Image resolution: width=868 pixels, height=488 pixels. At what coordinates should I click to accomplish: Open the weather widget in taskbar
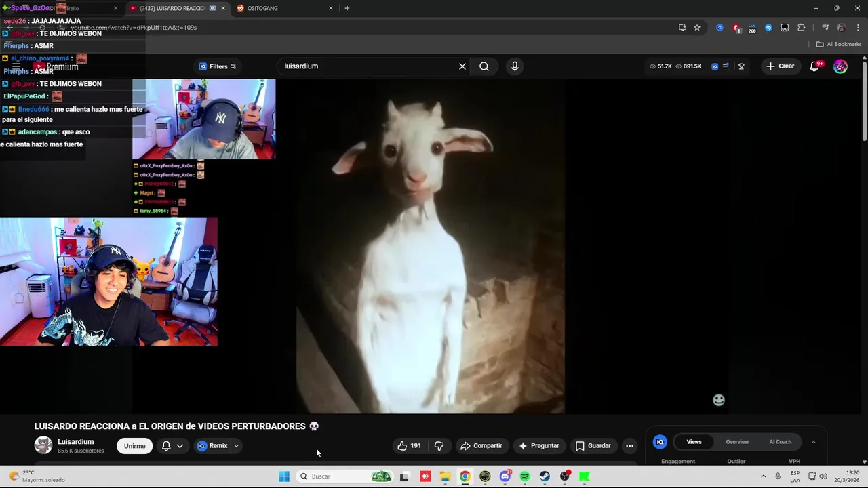tap(37, 476)
